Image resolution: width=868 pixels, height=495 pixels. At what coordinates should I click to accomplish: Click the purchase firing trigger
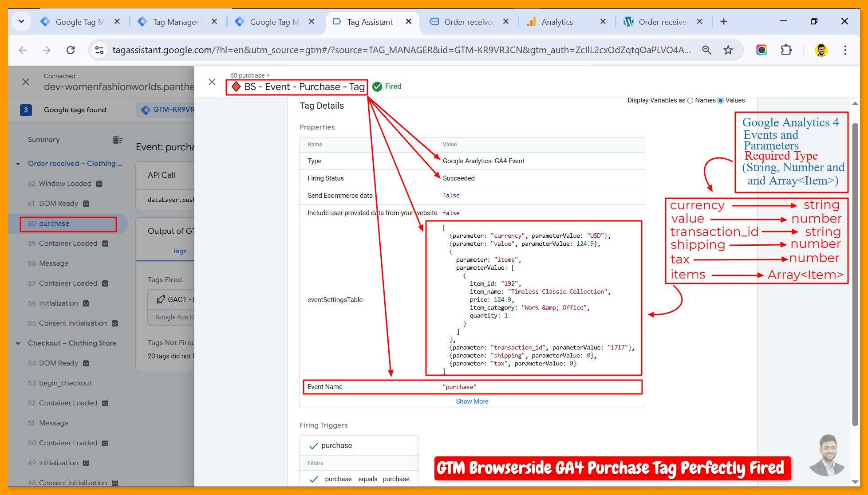[336, 445]
